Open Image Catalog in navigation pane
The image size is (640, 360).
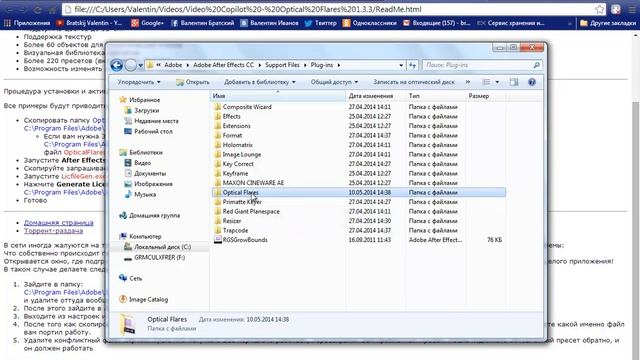click(148, 300)
